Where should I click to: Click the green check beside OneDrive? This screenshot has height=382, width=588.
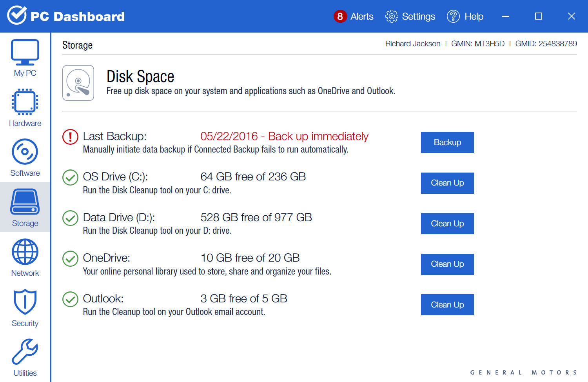pos(71,258)
